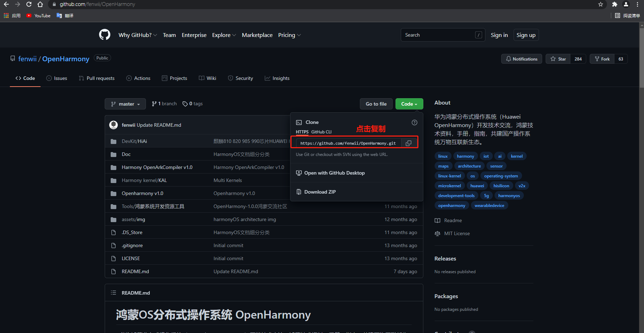The height and width of the screenshot is (333, 644).
Task: Open Harmony OpenArkCompiler v1.0 folder
Action: tap(157, 167)
